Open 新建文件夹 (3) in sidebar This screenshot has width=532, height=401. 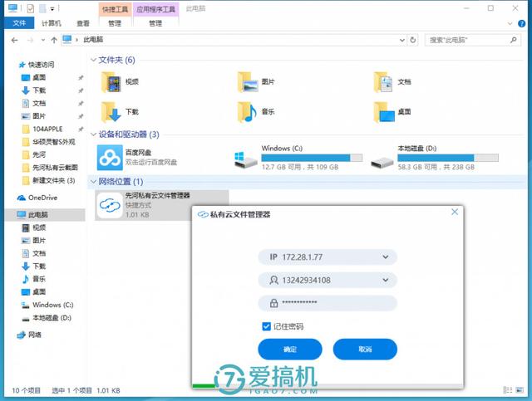tap(48, 181)
